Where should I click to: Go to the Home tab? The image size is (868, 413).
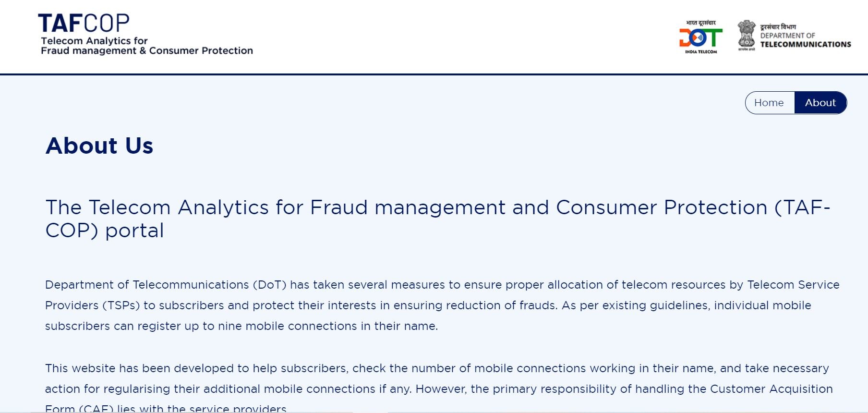769,103
